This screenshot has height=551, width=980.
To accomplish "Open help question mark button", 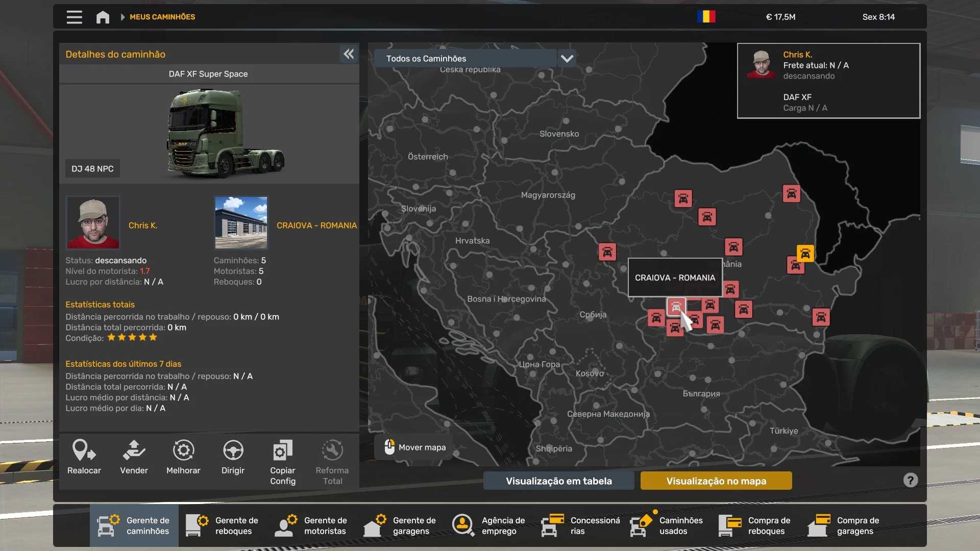I will pos(910,480).
